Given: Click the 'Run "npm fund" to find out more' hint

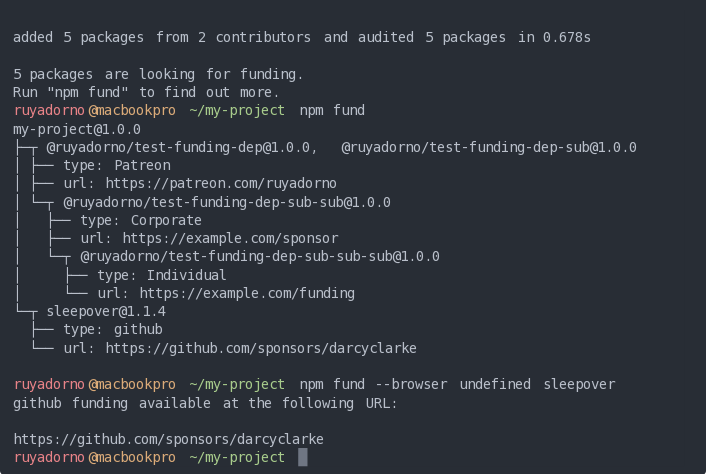Looking at the screenshot, I should point(147,92).
